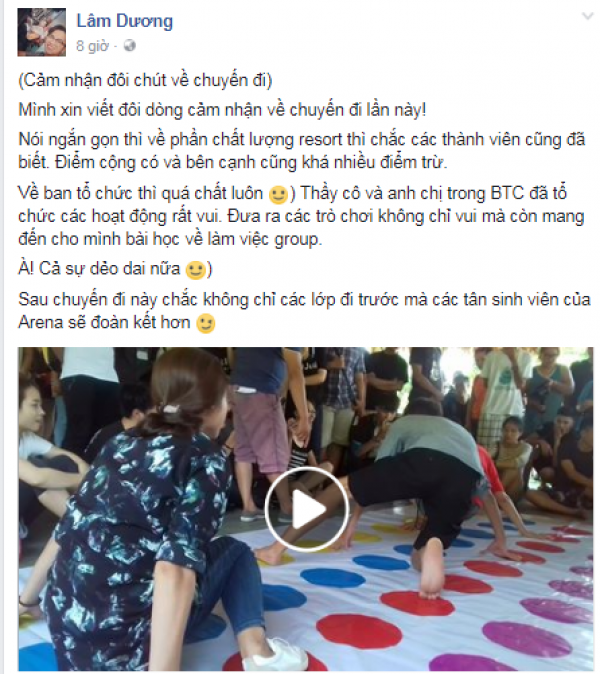Click the woman's ponytail hair tie

tap(171, 408)
